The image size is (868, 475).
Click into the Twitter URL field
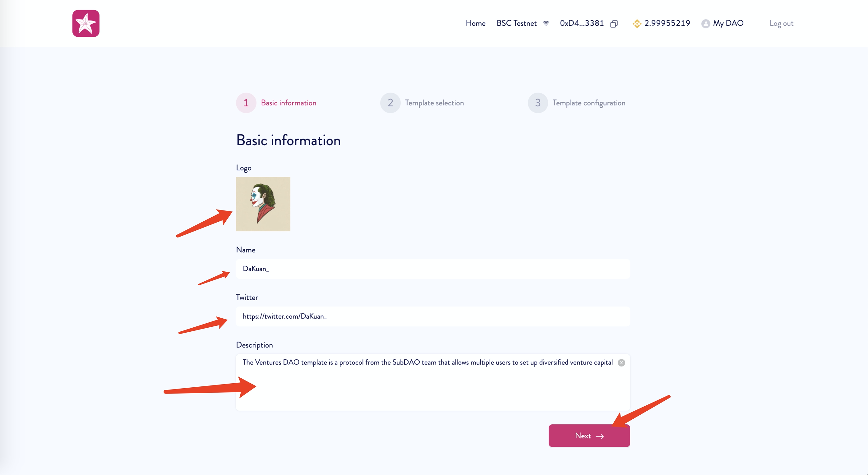tap(433, 316)
